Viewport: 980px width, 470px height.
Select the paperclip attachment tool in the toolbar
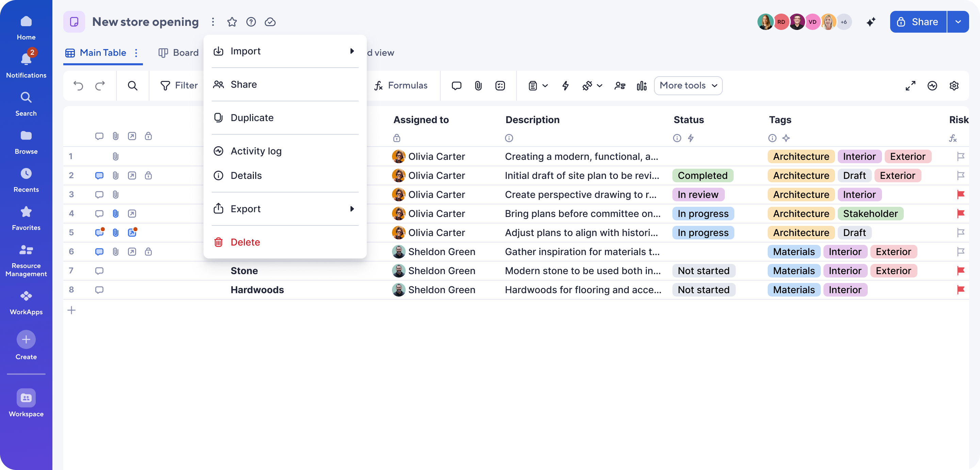pyautogui.click(x=478, y=86)
